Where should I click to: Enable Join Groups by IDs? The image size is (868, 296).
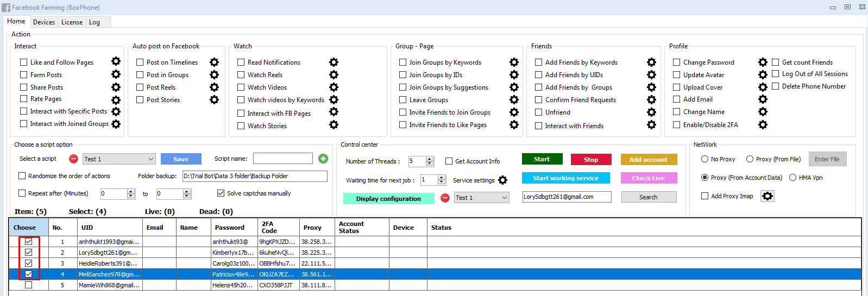[x=402, y=74]
